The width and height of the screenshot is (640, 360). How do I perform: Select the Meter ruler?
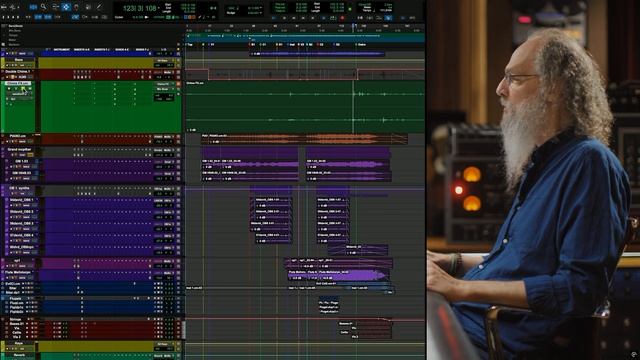[13, 40]
